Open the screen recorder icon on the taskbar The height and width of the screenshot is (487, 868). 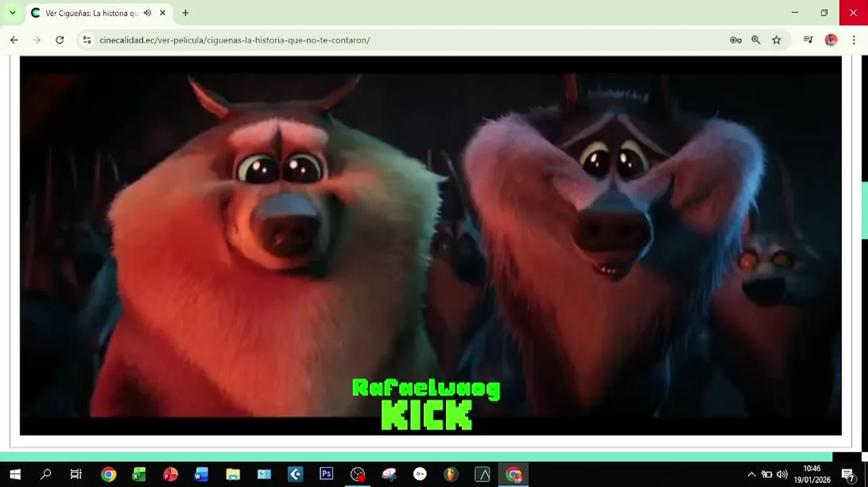tap(358, 474)
